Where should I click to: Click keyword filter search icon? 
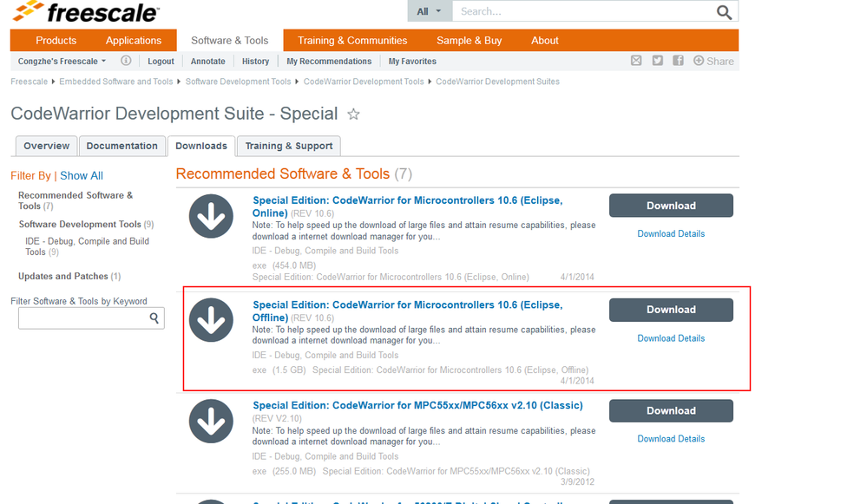(x=154, y=318)
